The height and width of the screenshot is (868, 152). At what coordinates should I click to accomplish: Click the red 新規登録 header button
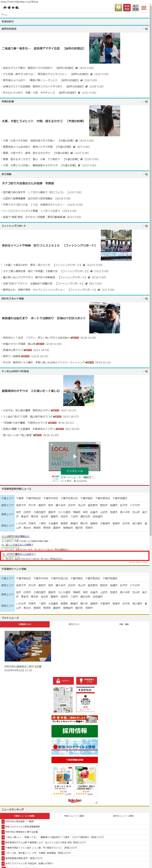point(127,7)
